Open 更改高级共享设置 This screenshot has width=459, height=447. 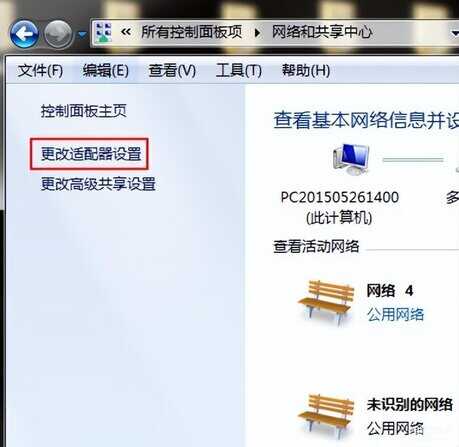click(x=98, y=184)
